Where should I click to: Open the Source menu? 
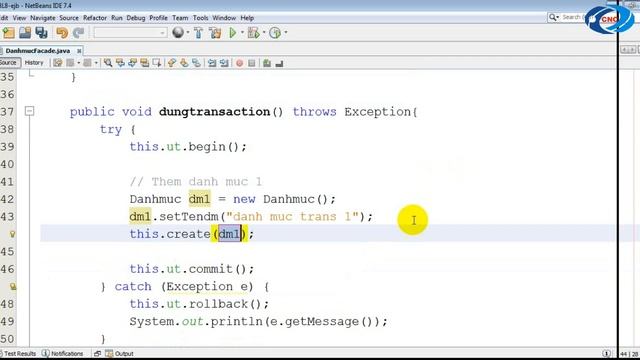[x=69, y=18]
